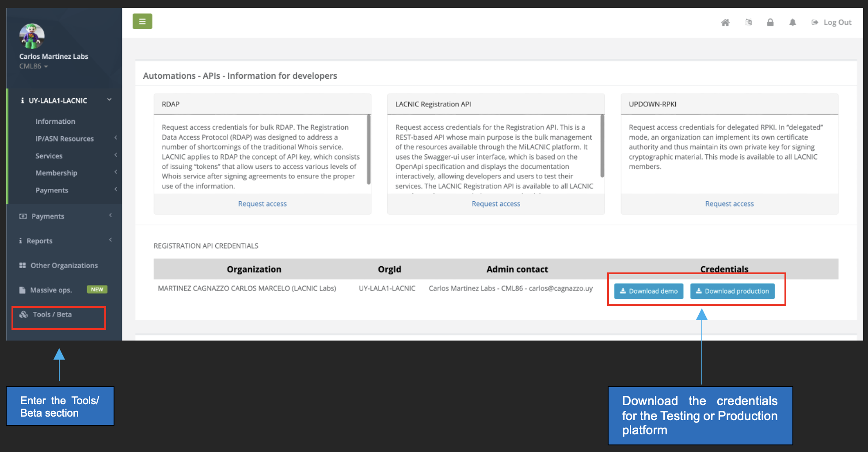Open the Information menu item

point(55,121)
